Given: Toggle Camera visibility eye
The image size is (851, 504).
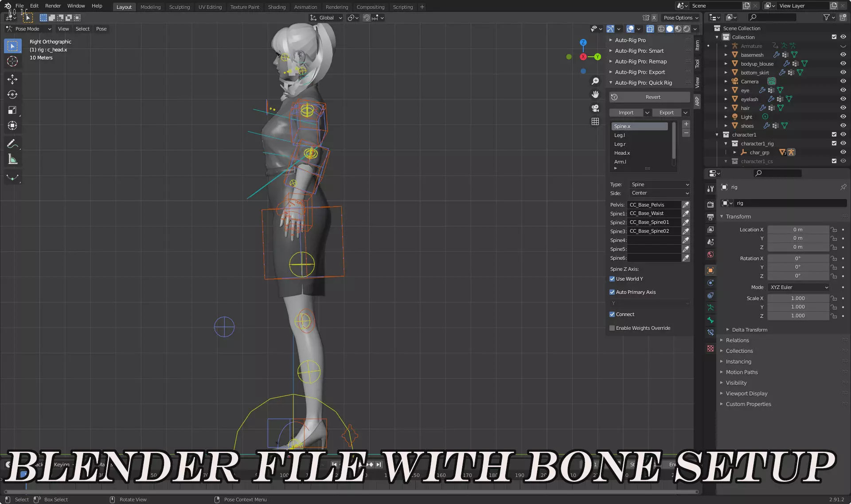Looking at the screenshot, I should pyautogui.click(x=843, y=81).
